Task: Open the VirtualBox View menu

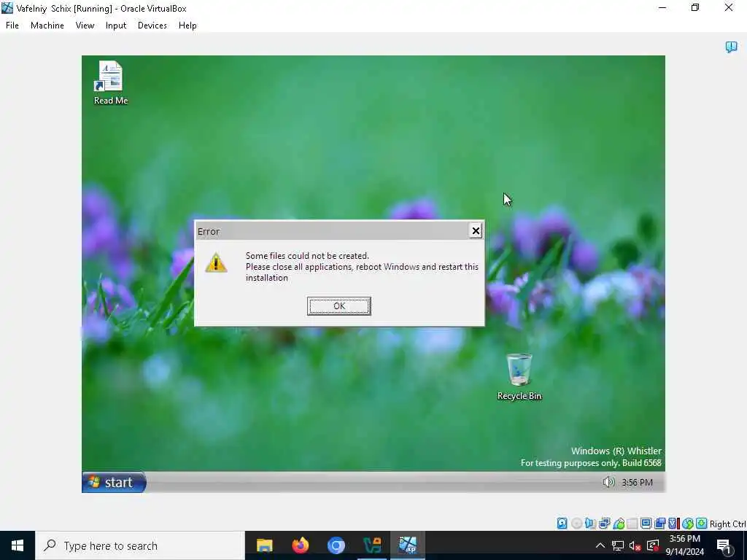Action: pos(85,26)
